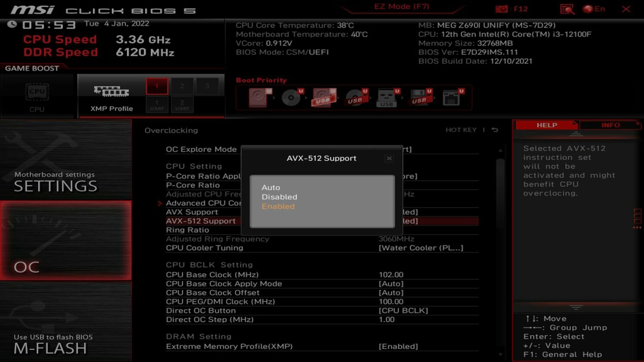The height and width of the screenshot is (362, 644).
Task: Select Auto for AVX-512 Support
Action: coord(271,187)
